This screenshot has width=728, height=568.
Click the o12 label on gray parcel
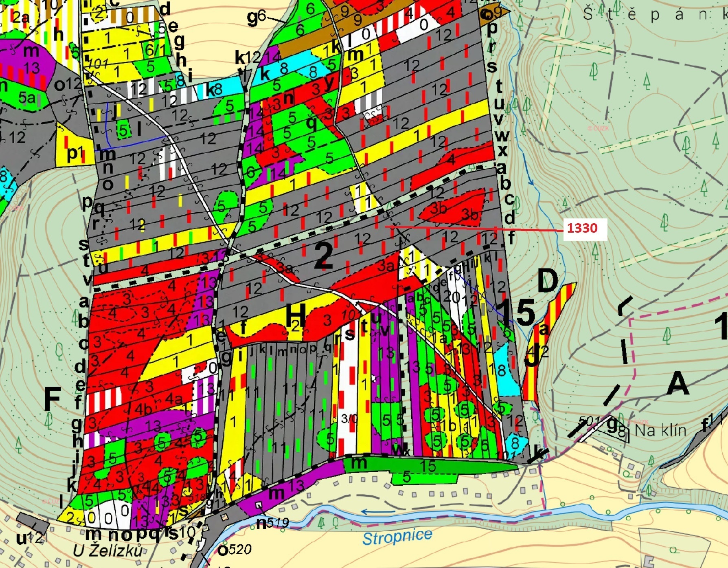[x=68, y=85]
